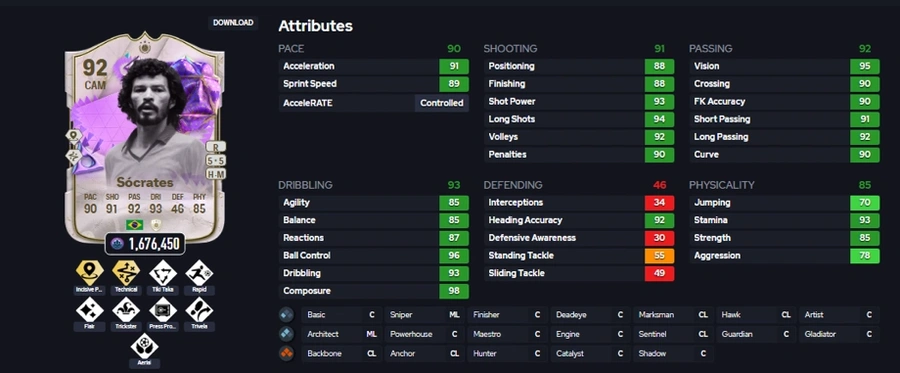Select the Shadow chemistry style
900x373 pixels.
[673, 353]
